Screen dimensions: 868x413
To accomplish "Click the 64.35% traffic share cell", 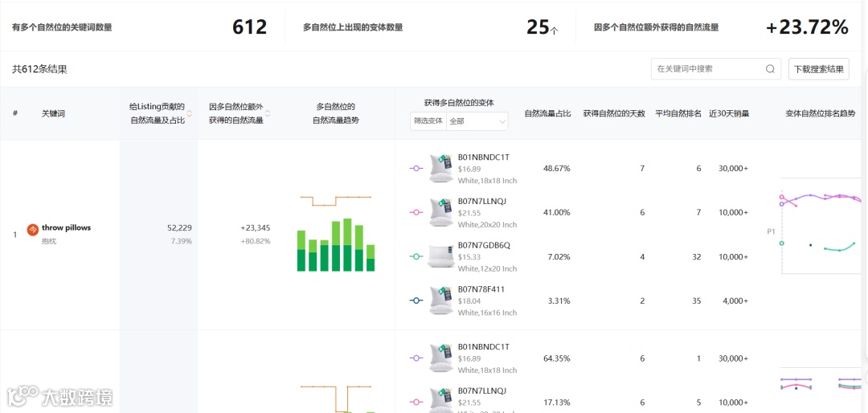I will pyautogui.click(x=557, y=358).
